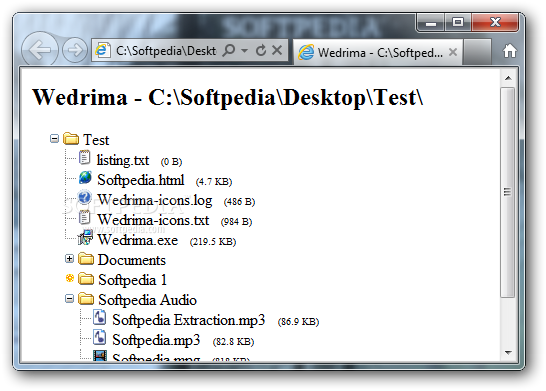Click the Documents folder icon
Image resolution: width=546 pixels, height=391 pixels.
coord(86,259)
